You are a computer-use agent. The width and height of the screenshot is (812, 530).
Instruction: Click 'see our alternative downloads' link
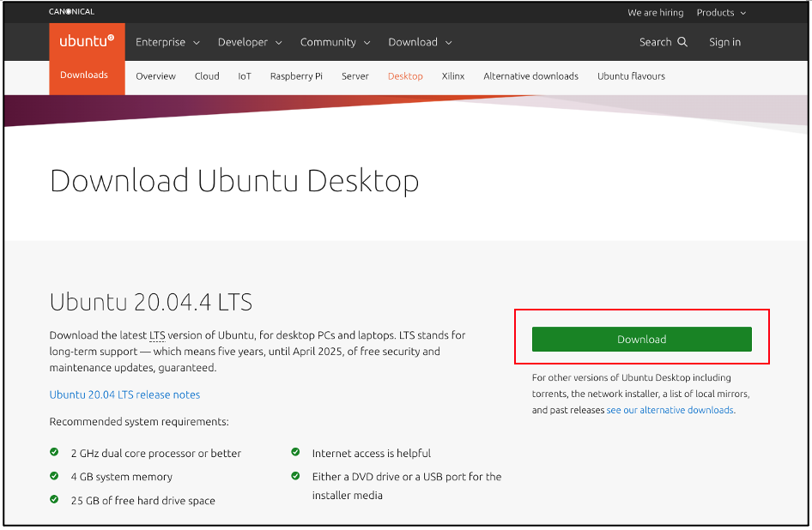670,409
